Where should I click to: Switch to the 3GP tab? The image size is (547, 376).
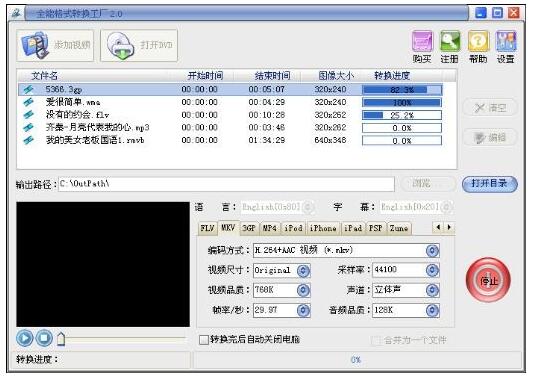(249, 228)
